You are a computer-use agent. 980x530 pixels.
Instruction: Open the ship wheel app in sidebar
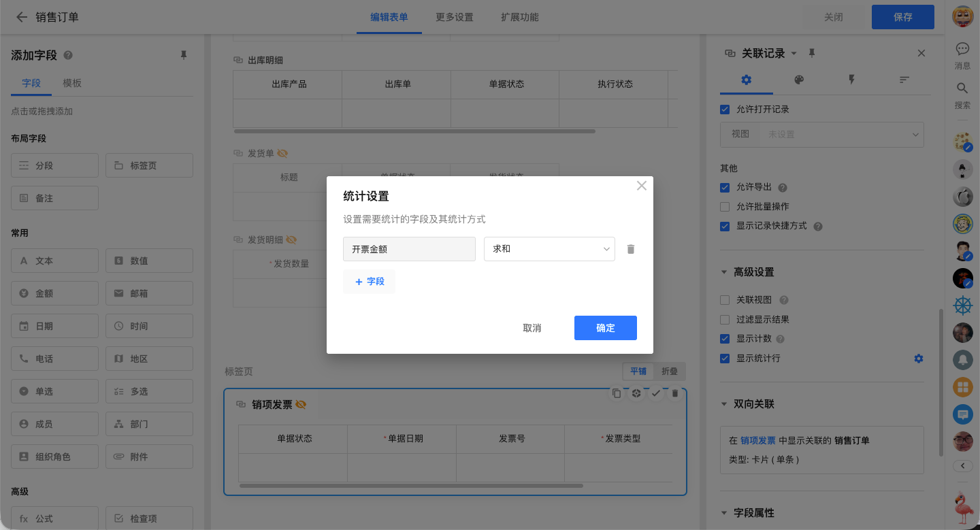(x=962, y=305)
